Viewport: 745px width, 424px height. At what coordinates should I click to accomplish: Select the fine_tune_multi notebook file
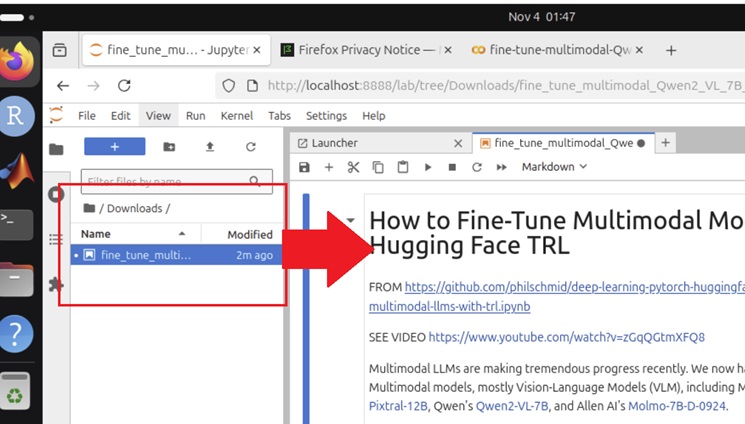click(145, 255)
